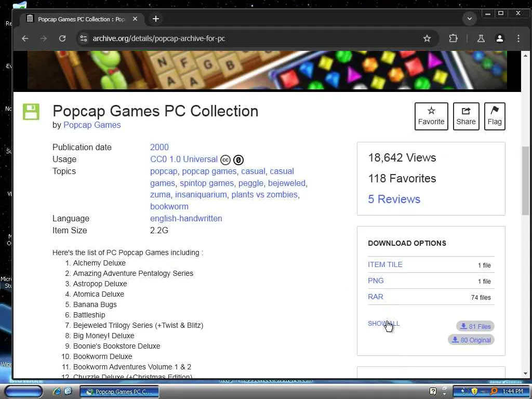Click the taskbar clock 1:44 PM

click(x=513, y=391)
